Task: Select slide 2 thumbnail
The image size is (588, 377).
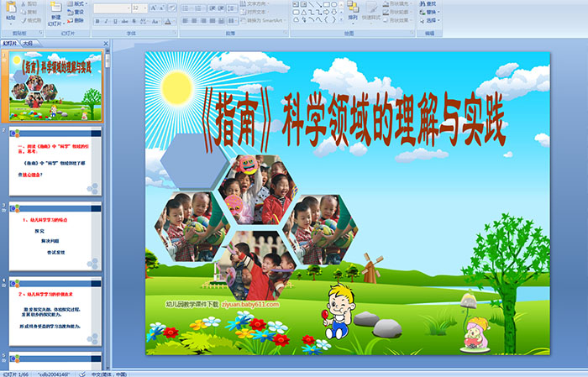Action: pyautogui.click(x=55, y=161)
